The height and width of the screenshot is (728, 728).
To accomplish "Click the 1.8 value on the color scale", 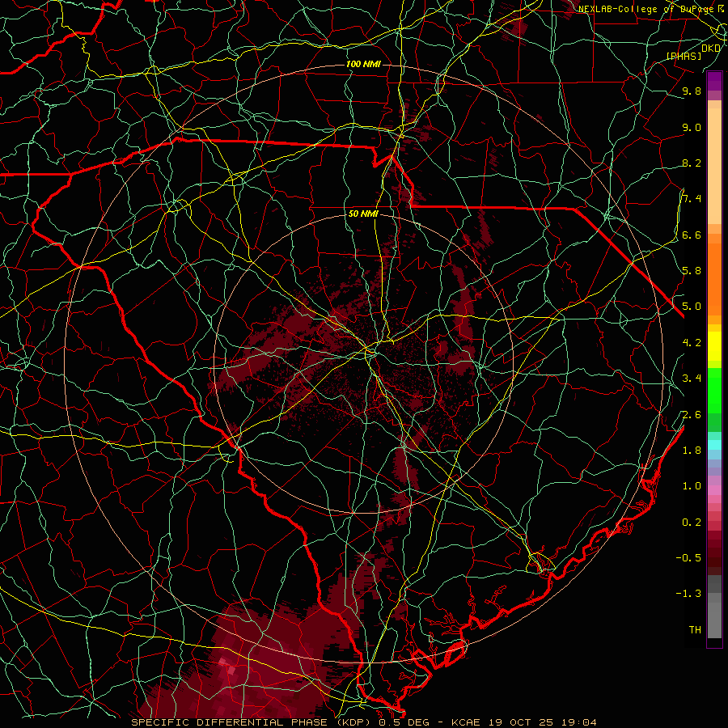I will coord(692,451).
